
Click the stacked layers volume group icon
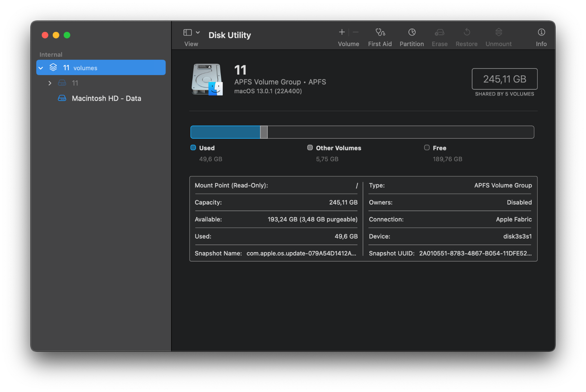click(x=53, y=67)
